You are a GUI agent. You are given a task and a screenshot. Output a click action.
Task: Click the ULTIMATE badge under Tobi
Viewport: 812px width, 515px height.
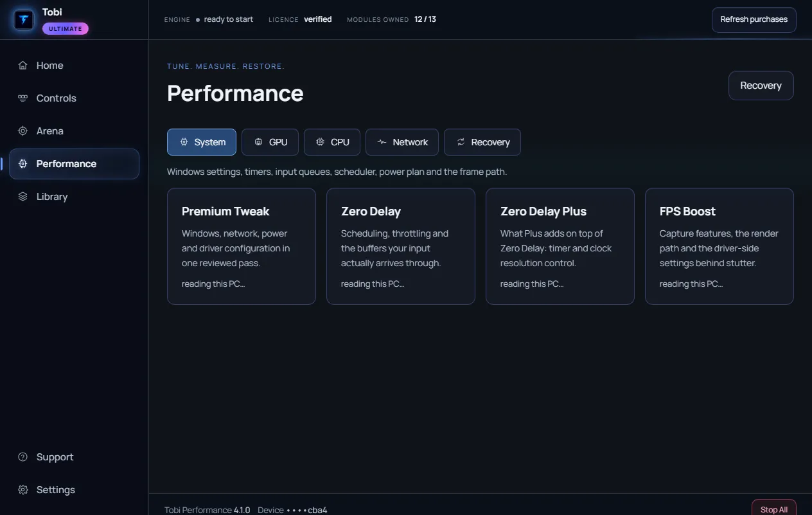click(x=66, y=29)
